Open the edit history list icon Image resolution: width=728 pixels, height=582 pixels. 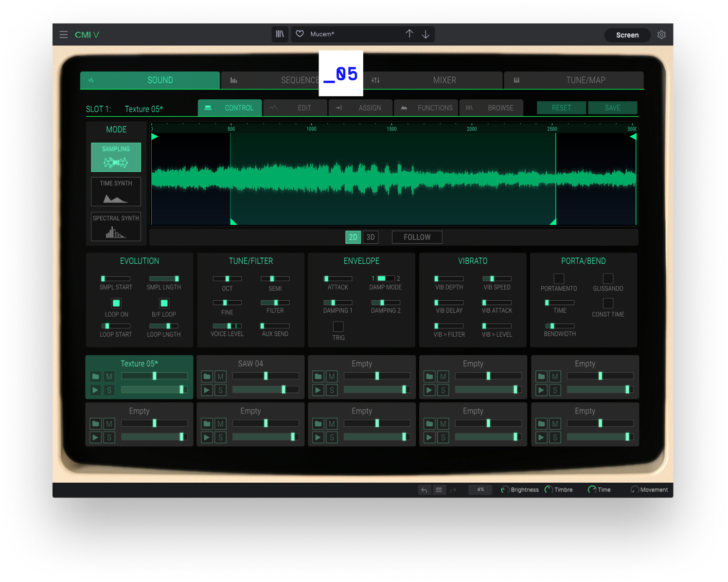point(439,490)
